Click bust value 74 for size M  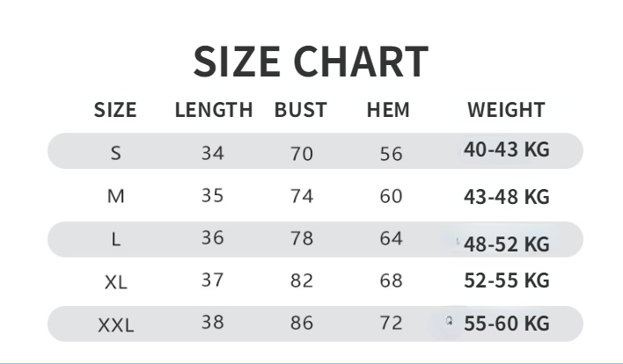[x=302, y=196]
